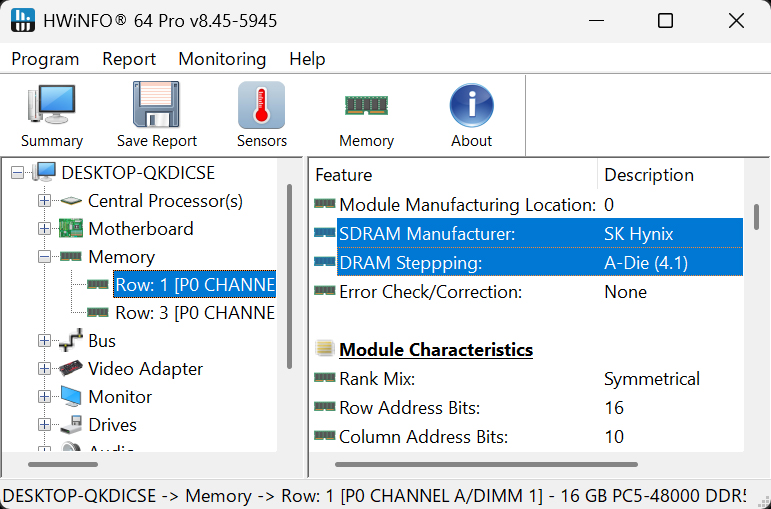
Task: Click the Feature column header
Action: [x=453, y=175]
